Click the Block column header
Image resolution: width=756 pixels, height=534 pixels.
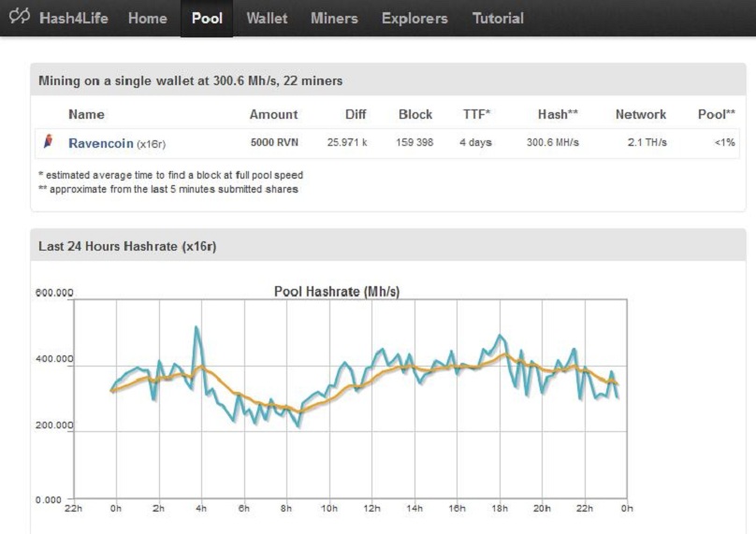(x=415, y=114)
